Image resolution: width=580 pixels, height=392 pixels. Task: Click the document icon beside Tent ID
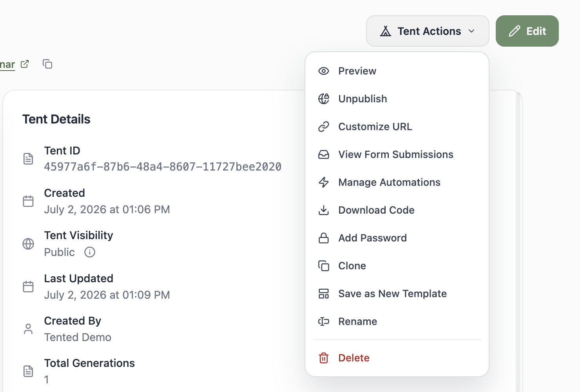28,159
